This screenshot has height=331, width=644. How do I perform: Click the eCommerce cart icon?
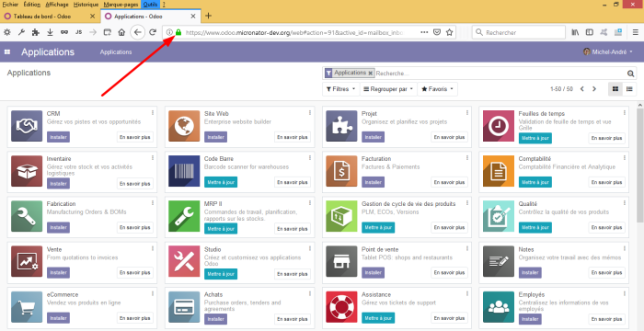tap(27, 307)
